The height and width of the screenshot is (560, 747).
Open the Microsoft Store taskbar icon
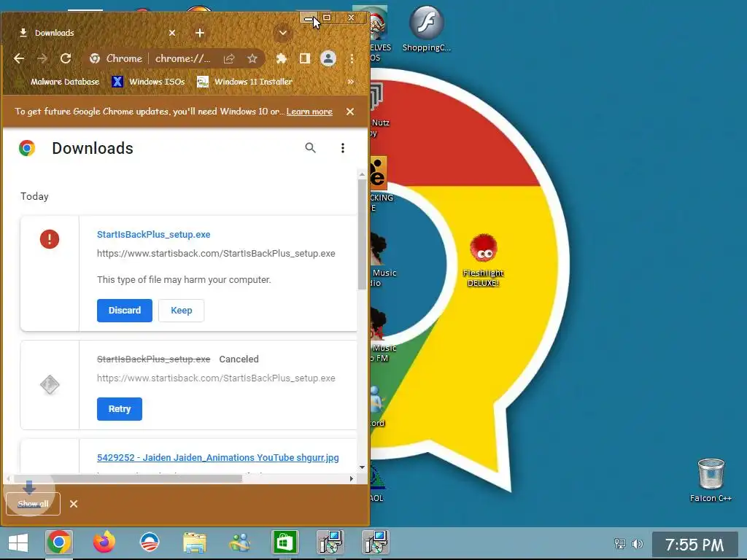(x=285, y=542)
